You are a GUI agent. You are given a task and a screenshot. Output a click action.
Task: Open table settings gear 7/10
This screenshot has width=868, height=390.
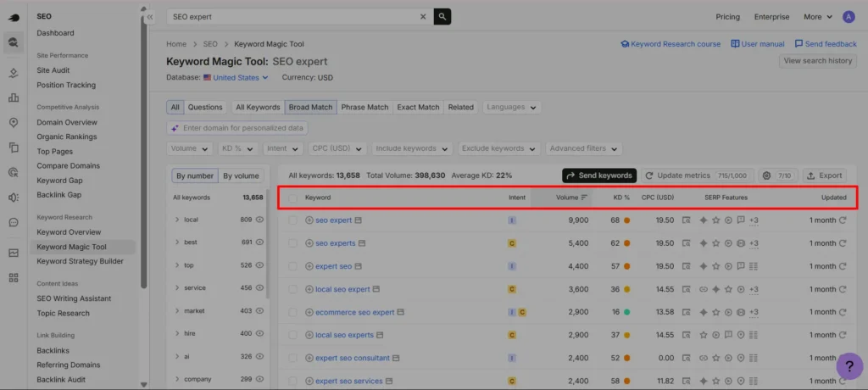pyautogui.click(x=778, y=175)
